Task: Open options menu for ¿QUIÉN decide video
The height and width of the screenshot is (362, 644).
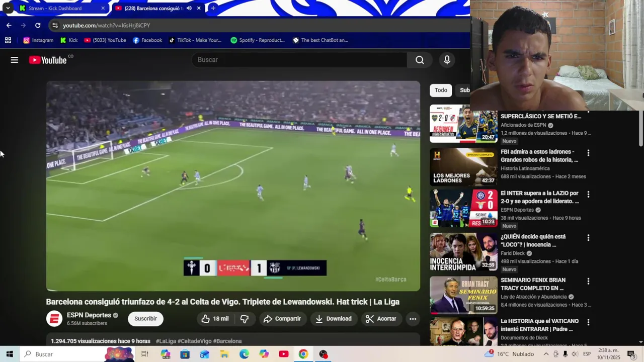Action: [x=588, y=238]
